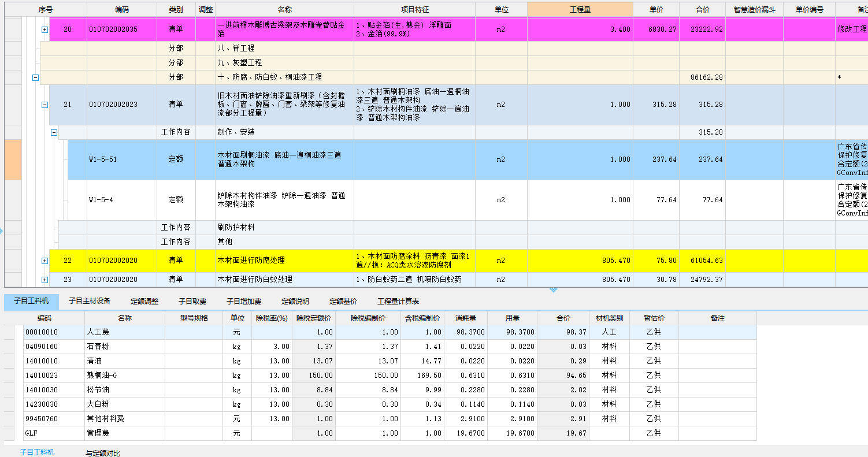Collapse the 十、防腐、防白蚁、桐油漆工程 section

coord(35,77)
